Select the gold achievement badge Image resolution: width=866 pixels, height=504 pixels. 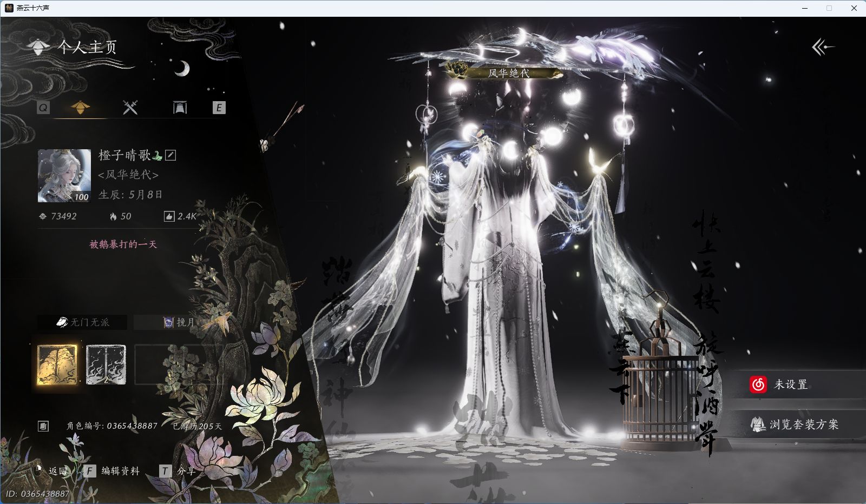pos(57,365)
